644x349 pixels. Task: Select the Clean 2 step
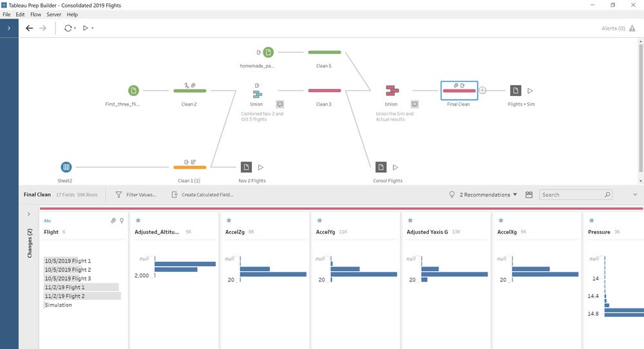(x=189, y=91)
